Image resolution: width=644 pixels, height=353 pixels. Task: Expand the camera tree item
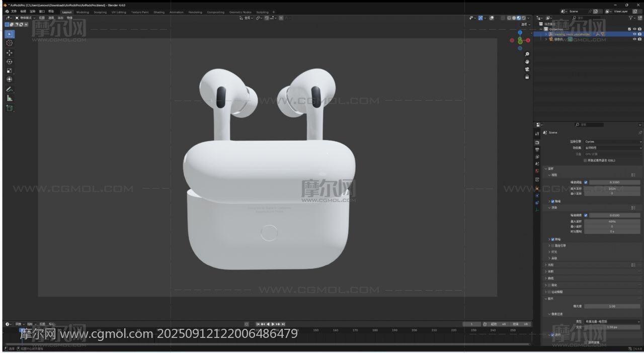pos(545,39)
